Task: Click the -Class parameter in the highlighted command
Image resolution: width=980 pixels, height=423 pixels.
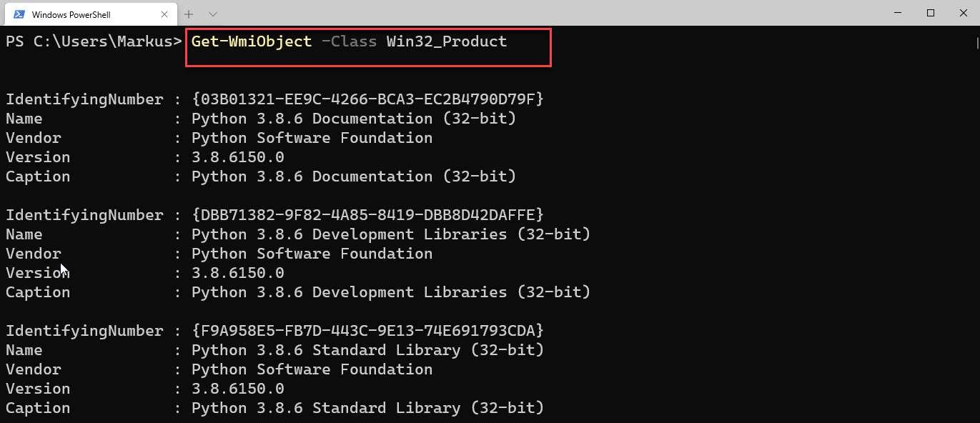Action: pyautogui.click(x=350, y=41)
